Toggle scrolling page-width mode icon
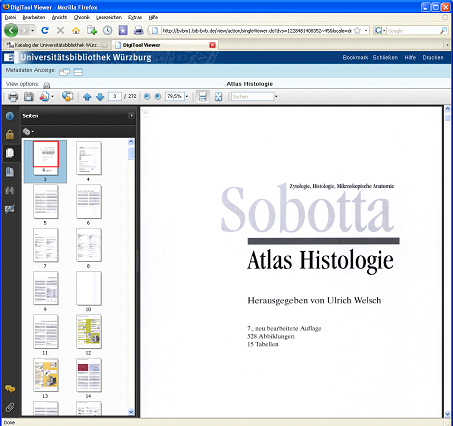This screenshot has width=453, height=426. click(x=203, y=97)
